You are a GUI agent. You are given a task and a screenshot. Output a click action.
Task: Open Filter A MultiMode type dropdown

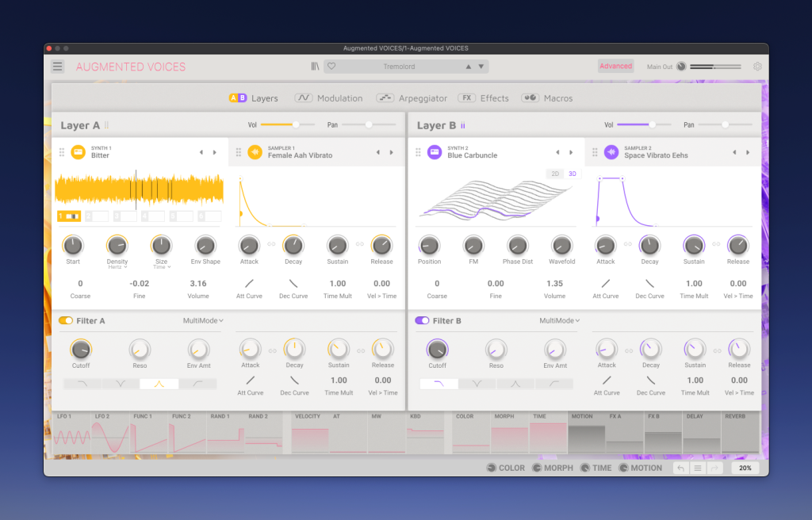(x=203, y=321)
